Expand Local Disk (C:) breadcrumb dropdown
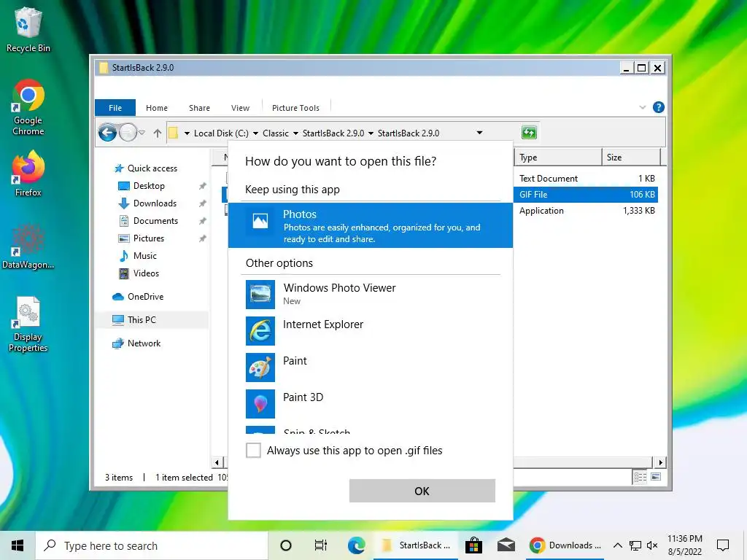 click(x=255, y=133)
